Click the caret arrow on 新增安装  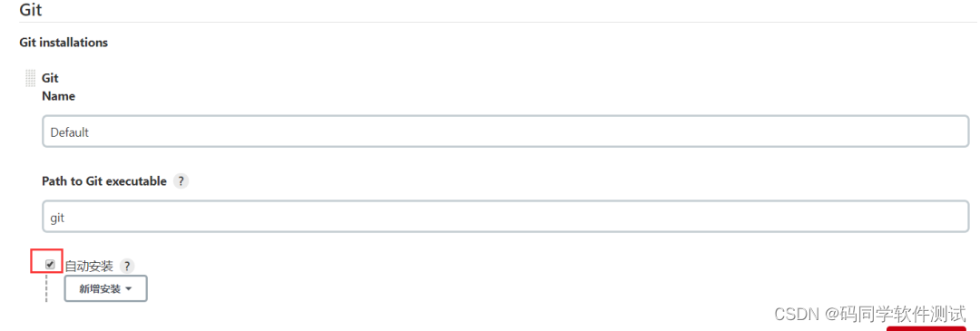pyautogui.click(x=129, y=289)
